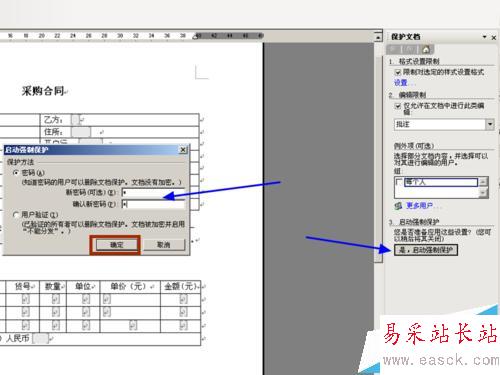Click the 采购合同 document title
500x375 pixels.
(x=43, y=91)
